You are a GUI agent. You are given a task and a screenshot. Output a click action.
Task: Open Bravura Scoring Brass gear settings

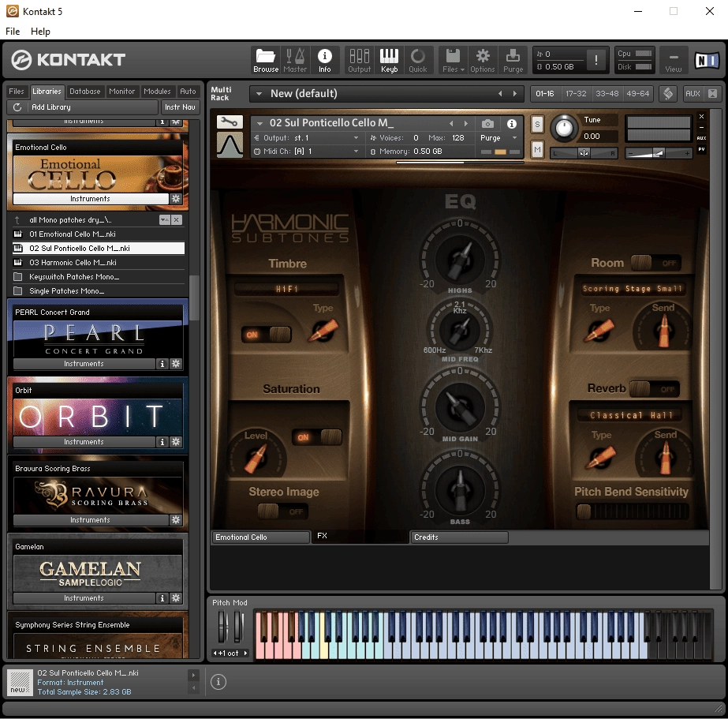click(x=176, y=520)
